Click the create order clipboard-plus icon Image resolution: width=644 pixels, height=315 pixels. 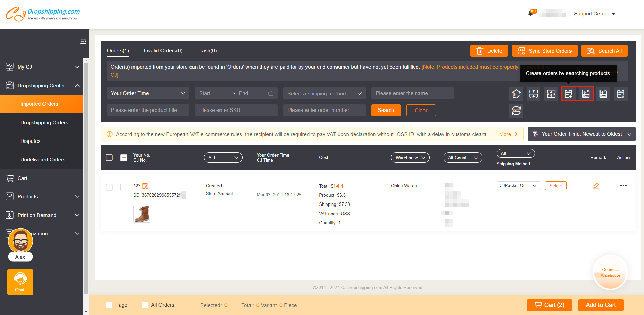coord(568,94)
